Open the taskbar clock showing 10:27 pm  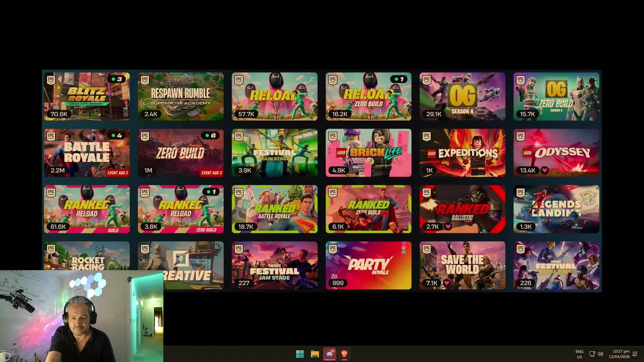click(619, 354)
